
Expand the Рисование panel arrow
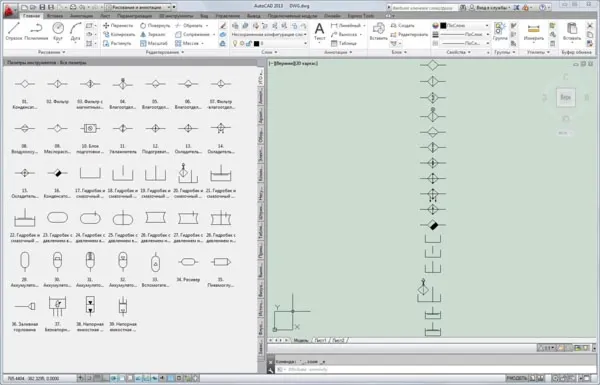click(64, 52)
